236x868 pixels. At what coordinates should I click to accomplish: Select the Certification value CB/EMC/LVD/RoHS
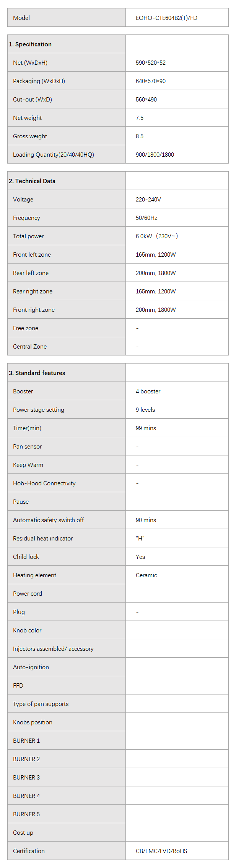click(161, 851)
